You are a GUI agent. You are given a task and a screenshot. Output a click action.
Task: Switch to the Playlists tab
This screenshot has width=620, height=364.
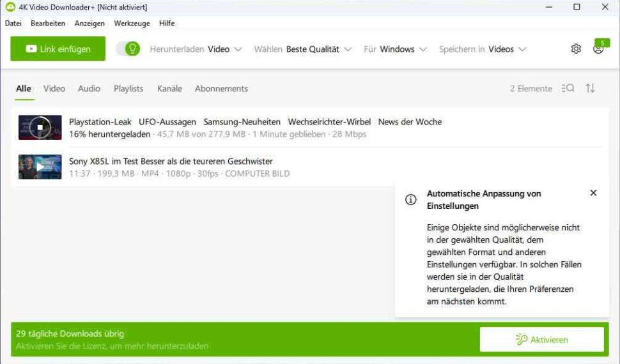coord(128,89)
